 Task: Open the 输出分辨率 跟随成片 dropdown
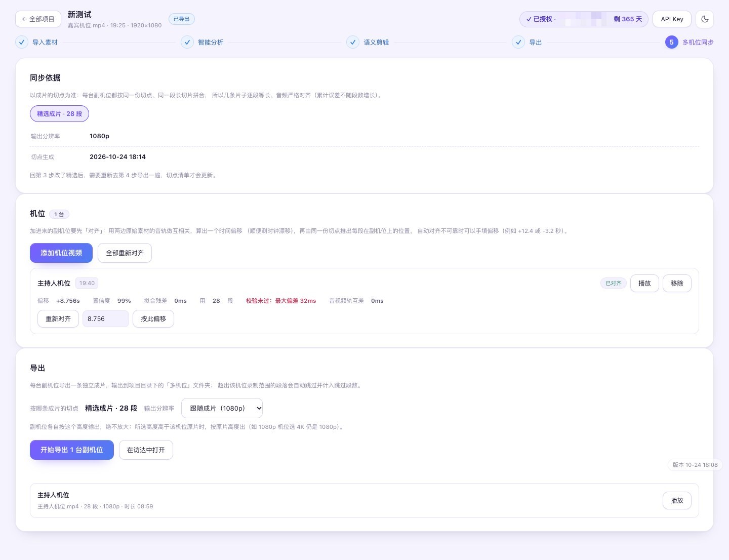click(222, 408)
